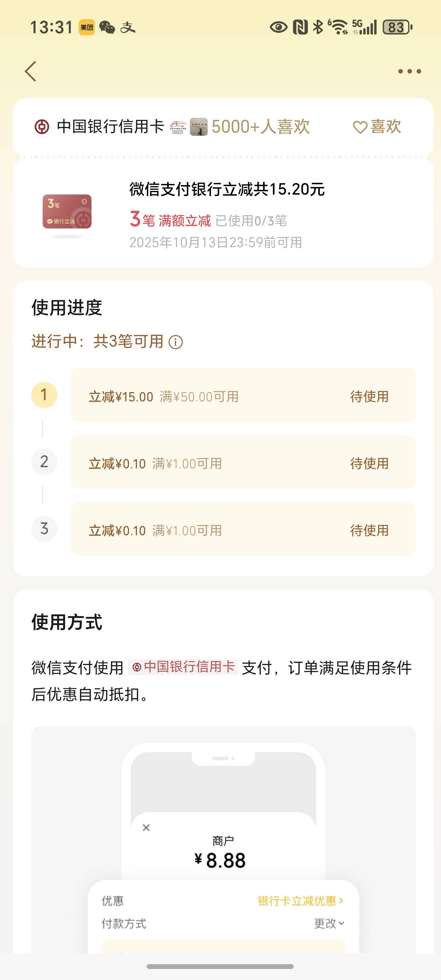Tap step number 2 circle
Screen dimensions: 441x980
pyautogui.click(x=44, y=462)
